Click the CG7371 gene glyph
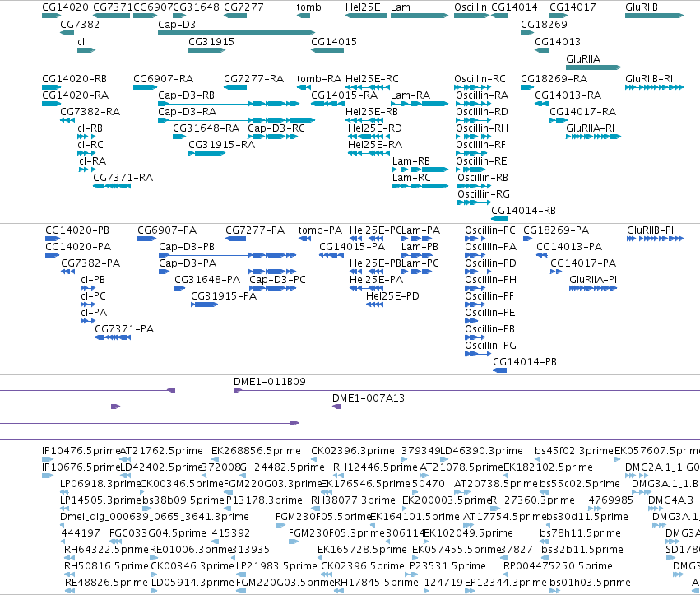Screen dimensions: 700x595 (x=112, y=16)
